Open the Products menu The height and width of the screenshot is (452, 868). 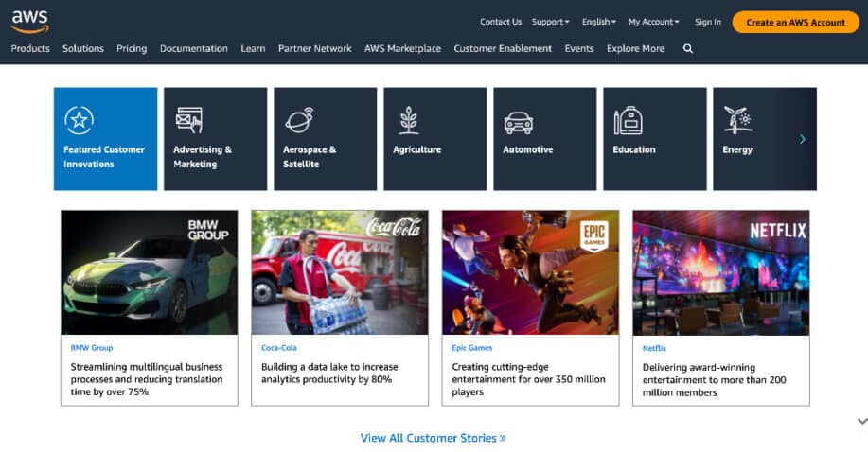coord(30,48)
